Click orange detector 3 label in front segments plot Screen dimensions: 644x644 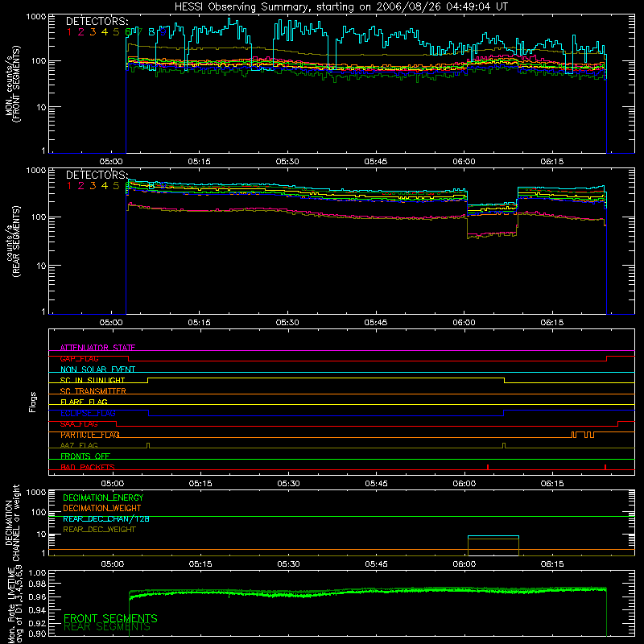pos(93,31)
